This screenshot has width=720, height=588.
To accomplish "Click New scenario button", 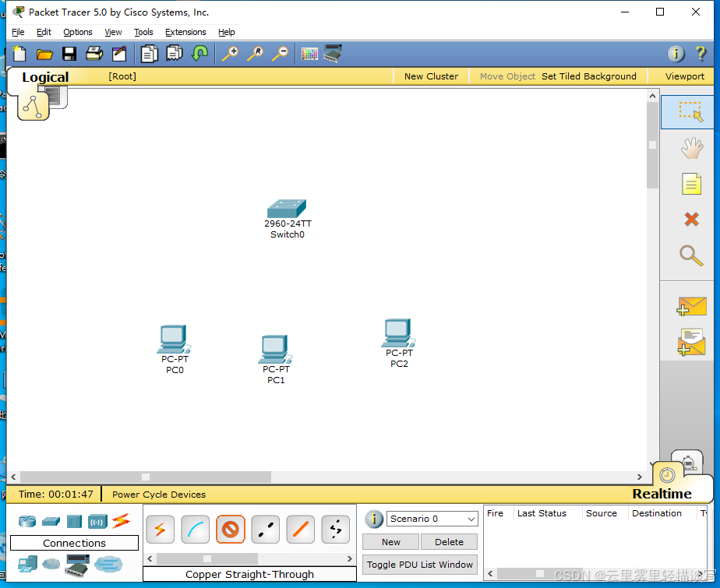I will (x=390, y=541).
